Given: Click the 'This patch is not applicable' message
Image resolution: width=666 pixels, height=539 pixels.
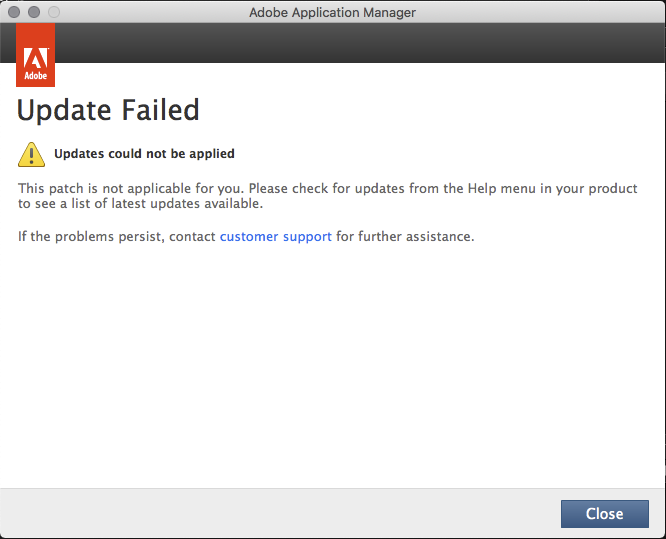Looking at the screenshot, I should (x=327, y=196).
